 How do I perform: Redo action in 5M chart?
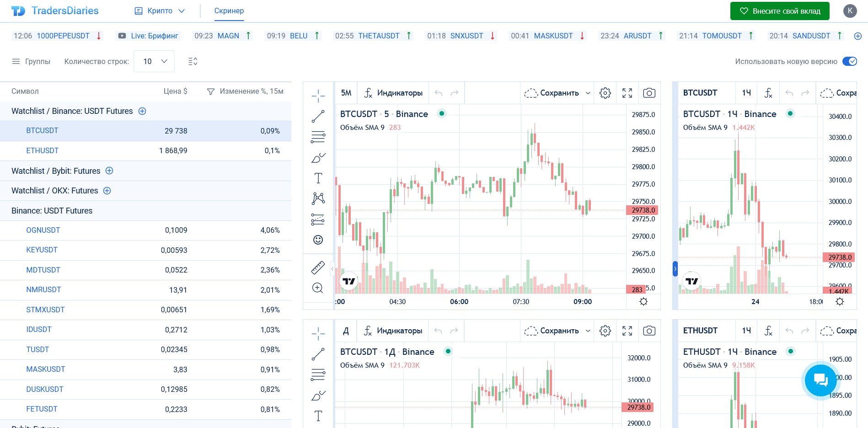(x=455, y=93)
